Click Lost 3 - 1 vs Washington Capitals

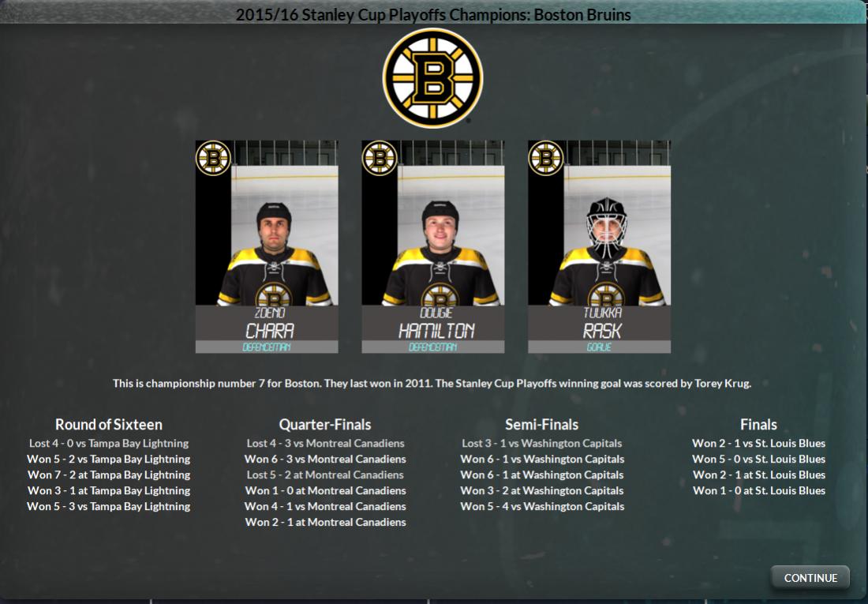click(542, 443)
